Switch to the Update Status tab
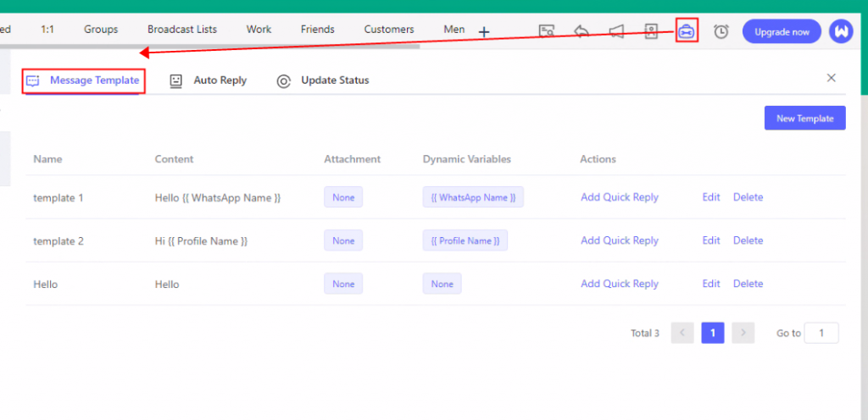Image resolution: width=868 pixels, height=420 pixels. [x=323, y=80]
